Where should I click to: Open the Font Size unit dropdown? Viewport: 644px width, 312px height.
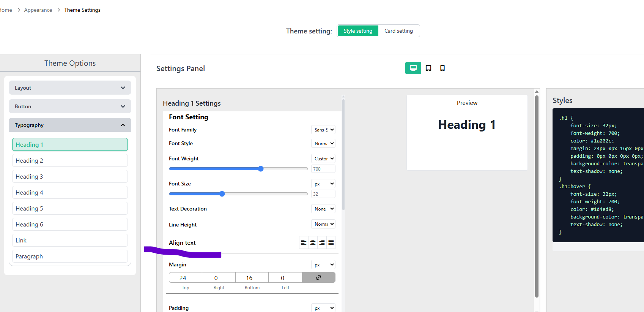click(x=323, y=184)
